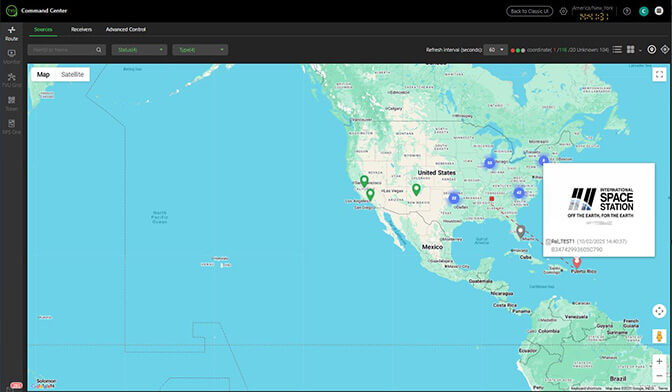Screen dimensions: 672x392
Task: Click the red square marker
Action: 492,199
